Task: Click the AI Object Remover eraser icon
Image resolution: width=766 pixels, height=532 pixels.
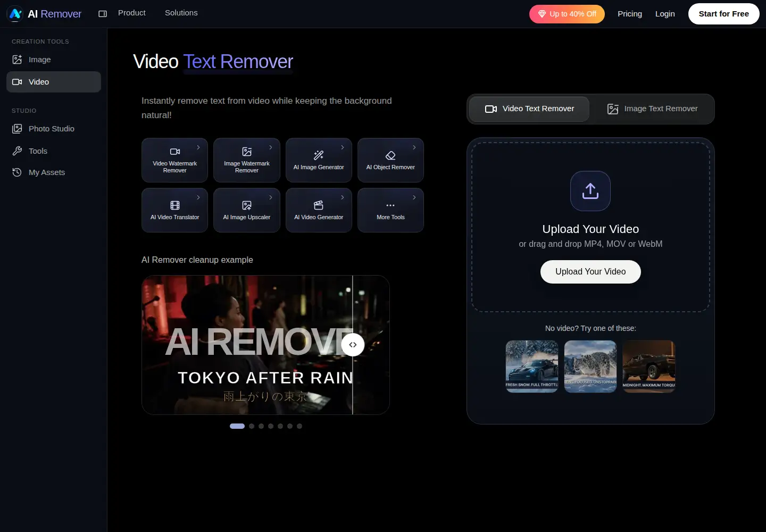Action: coord(390,155)
